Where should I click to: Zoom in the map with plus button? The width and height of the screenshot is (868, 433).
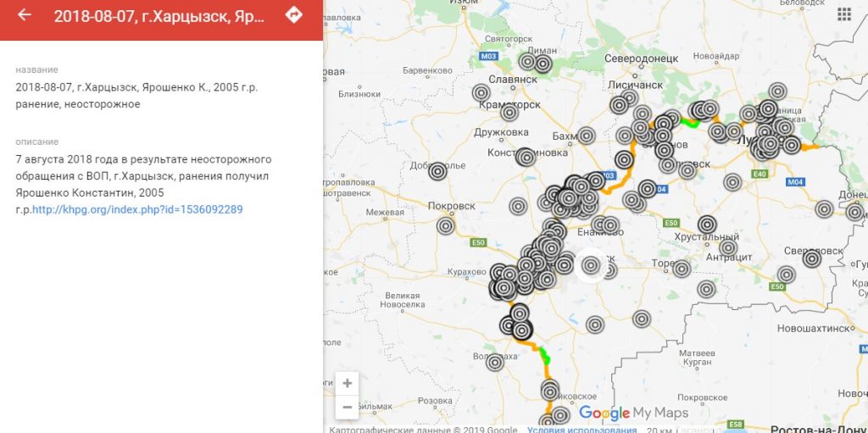click(347, 383)
